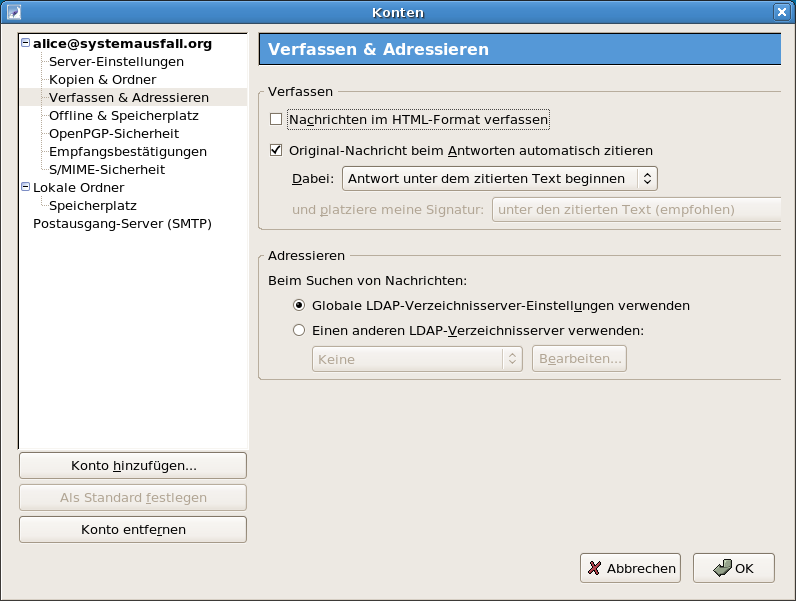
Task: Click the Konto entfernen button
Action: (133, 529)
